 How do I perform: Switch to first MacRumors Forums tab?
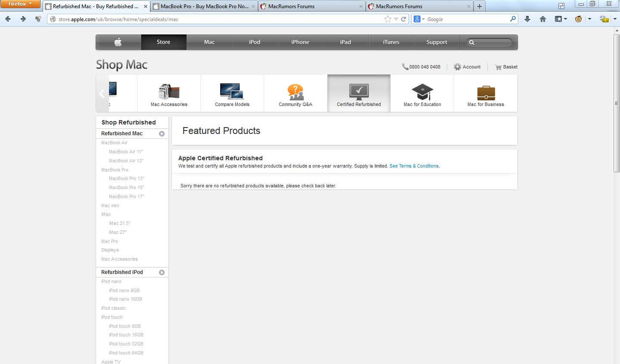click(x=312, y=6)
